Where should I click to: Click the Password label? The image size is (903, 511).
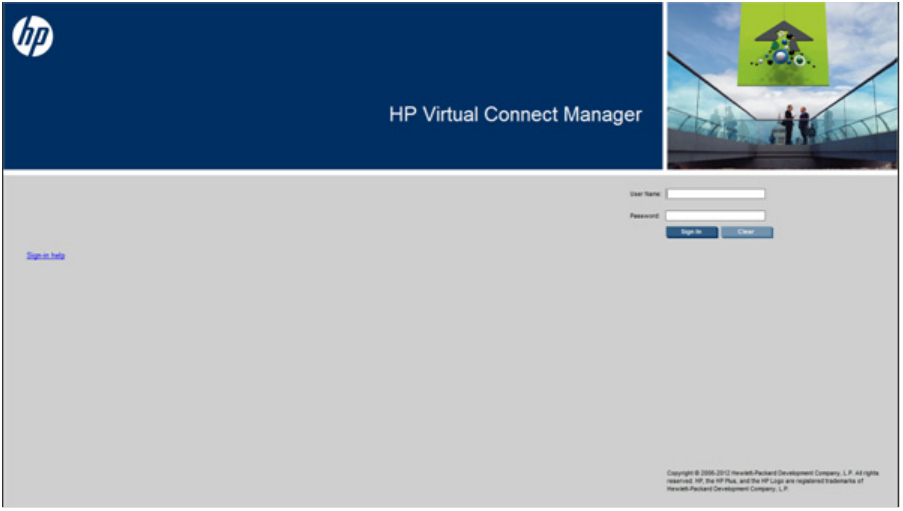[x=644, y=216]
